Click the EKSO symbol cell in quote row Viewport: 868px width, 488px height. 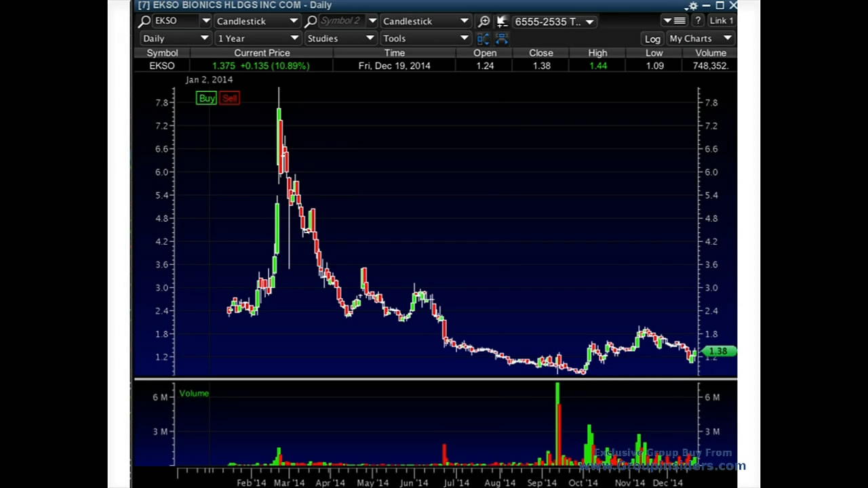[162, 66]
